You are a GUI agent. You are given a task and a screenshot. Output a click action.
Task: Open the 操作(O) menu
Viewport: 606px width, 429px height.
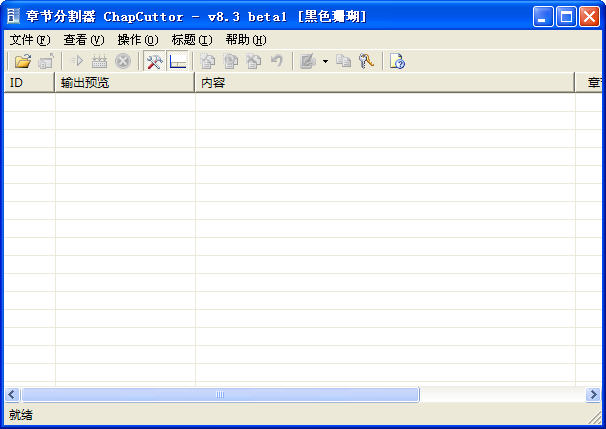tap(138, 40)
